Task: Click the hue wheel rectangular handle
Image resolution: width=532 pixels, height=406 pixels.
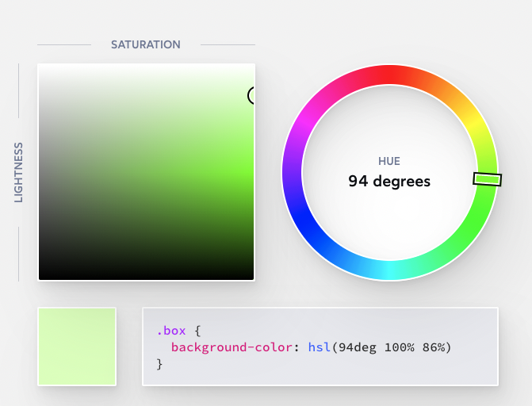Action: (488, 179)
